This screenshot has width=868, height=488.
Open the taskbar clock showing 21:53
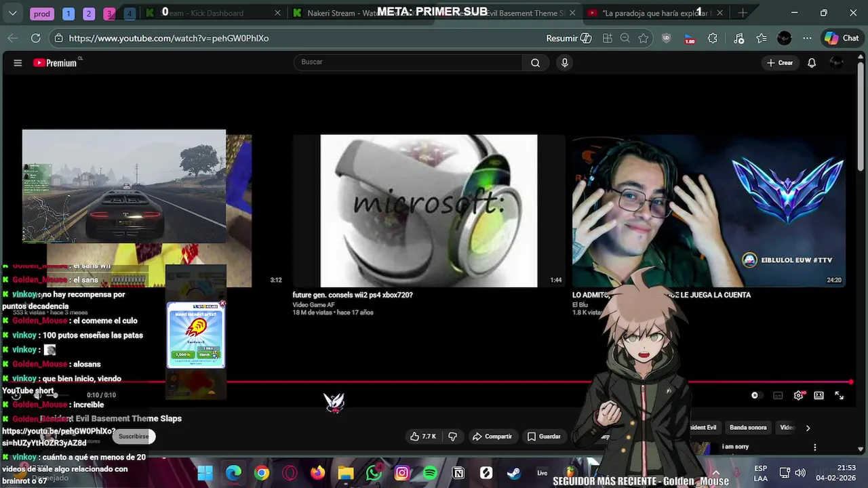836,473
